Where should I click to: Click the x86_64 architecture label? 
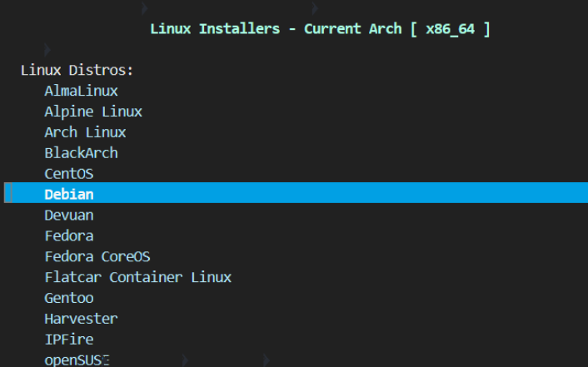coord(450,29)
